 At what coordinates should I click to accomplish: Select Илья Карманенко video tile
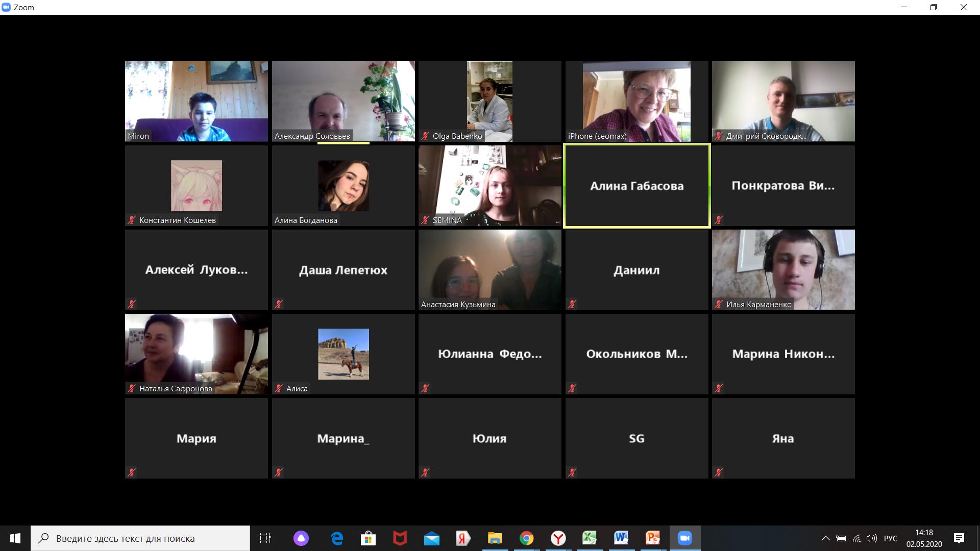783,270
